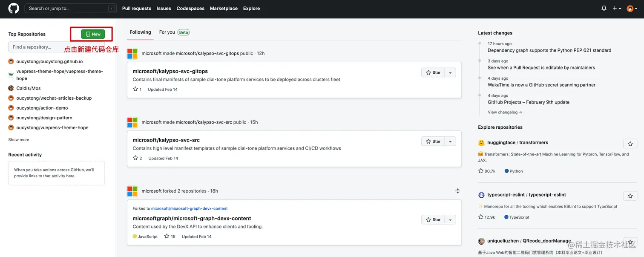
Task: Open the plus create-new menu
Action: [617, 8]
